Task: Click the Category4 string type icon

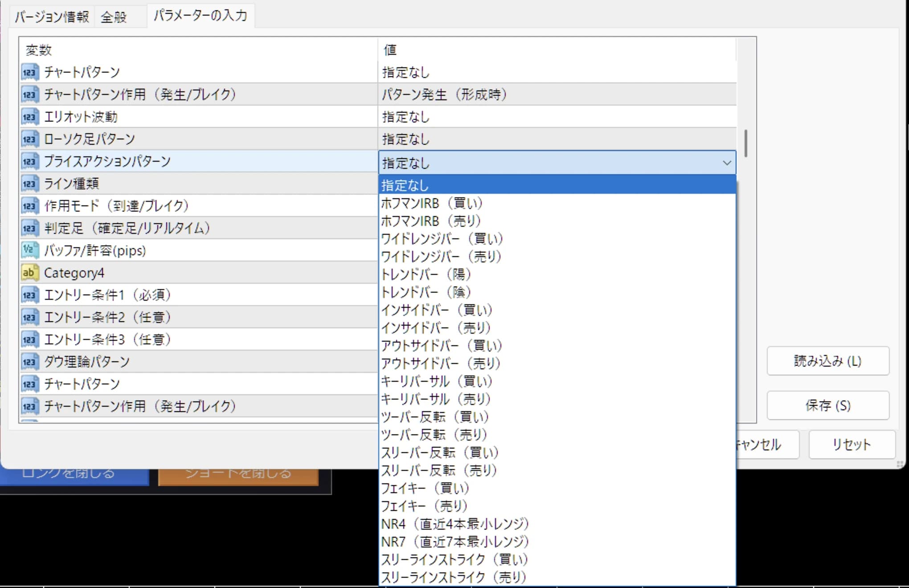Action: 29,273
